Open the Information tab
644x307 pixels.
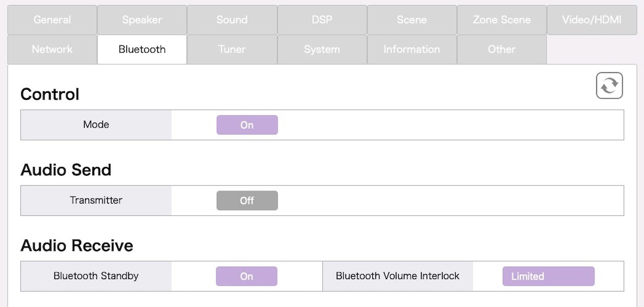coord(412,50)
